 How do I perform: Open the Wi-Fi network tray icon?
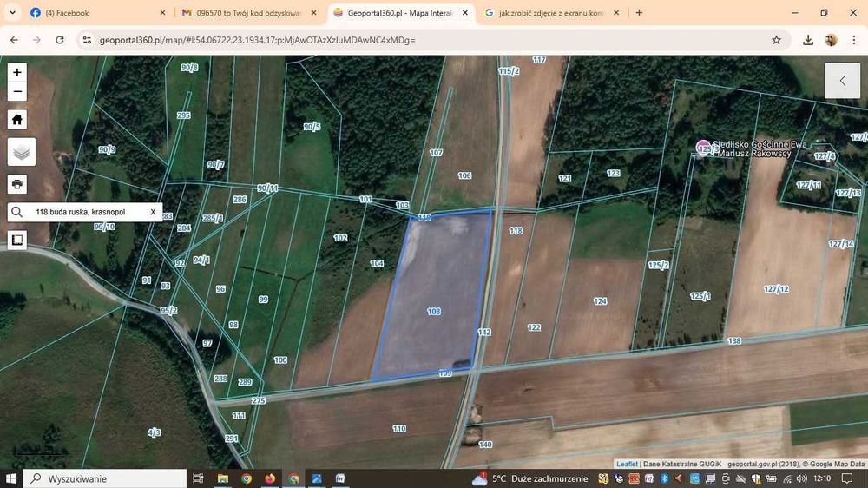[x=786, y=478]
